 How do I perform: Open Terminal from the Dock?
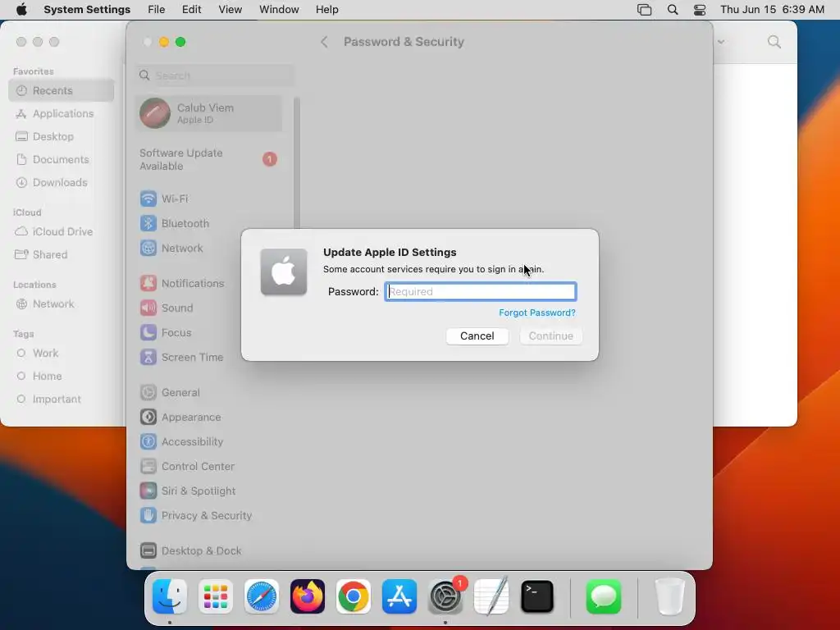(536, 596)
